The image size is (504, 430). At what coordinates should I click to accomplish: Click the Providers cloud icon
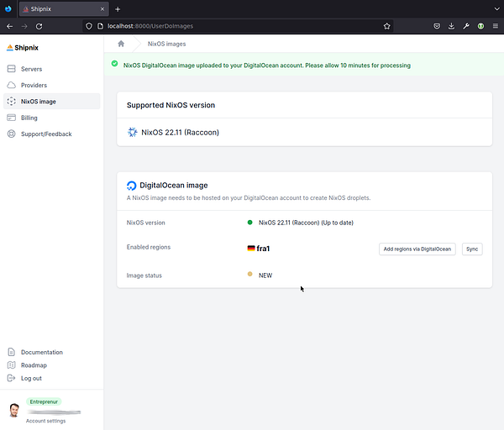click(11, 85)
